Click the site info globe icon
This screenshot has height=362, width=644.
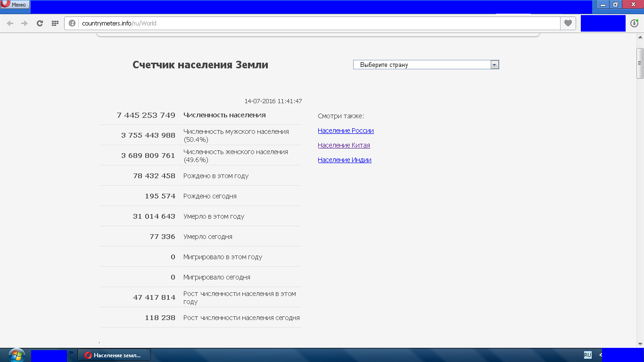pos(73,23)
